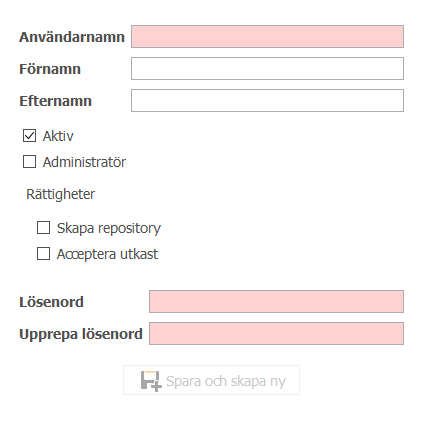Click into the Förnamn text box
The height and width of the screenshot is (423, 429).
[x=267, y=68]
